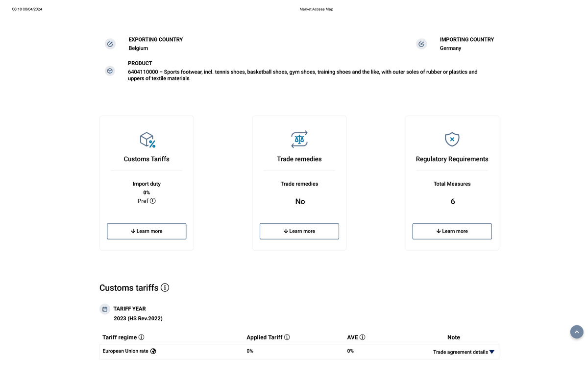Click the scroll-to-top arrow button
Image resolution: width=588 pixels, height=380 pixels.
(x=577, y=332)
